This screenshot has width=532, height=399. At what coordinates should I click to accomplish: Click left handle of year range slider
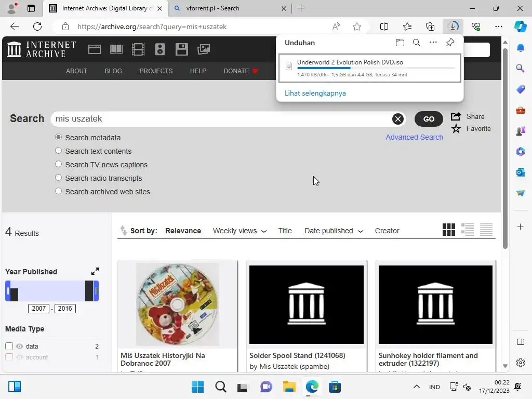click(x=8, y=291)
